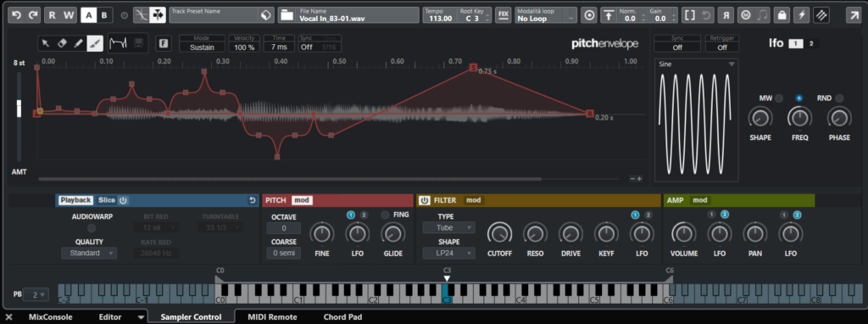
Task: Click the lock icon in toolbar
Action: 782,15
